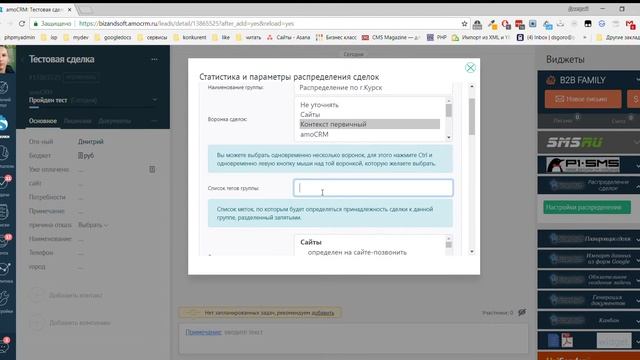640x360 pixels.
Task: Bookmark this page with star icon
Action: point(464,24)
